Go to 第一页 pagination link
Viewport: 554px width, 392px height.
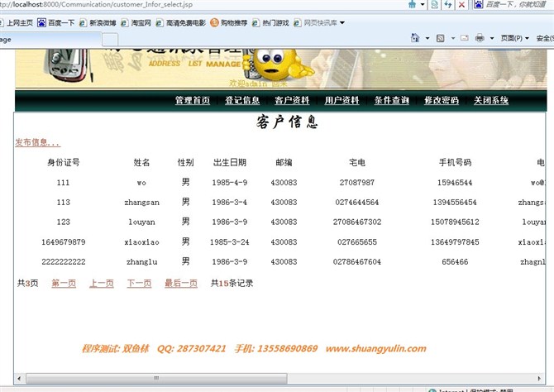64,284
